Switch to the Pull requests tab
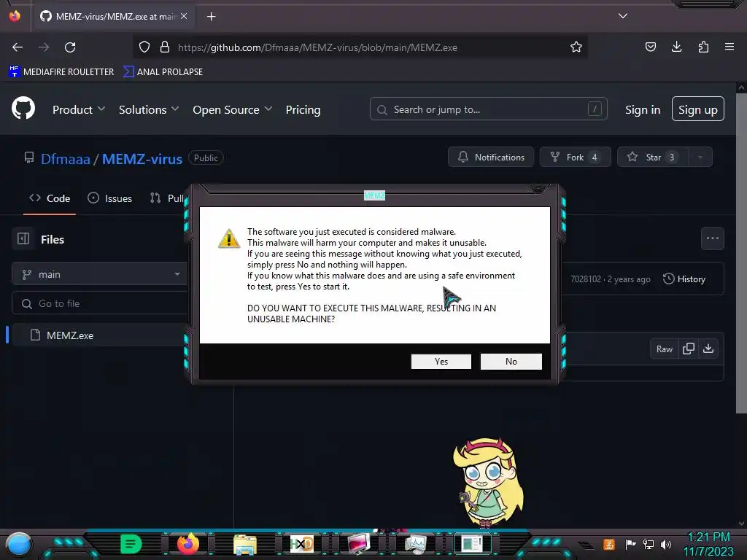Image resolution: width=747 pixels, height=560 pixels. 167,198
